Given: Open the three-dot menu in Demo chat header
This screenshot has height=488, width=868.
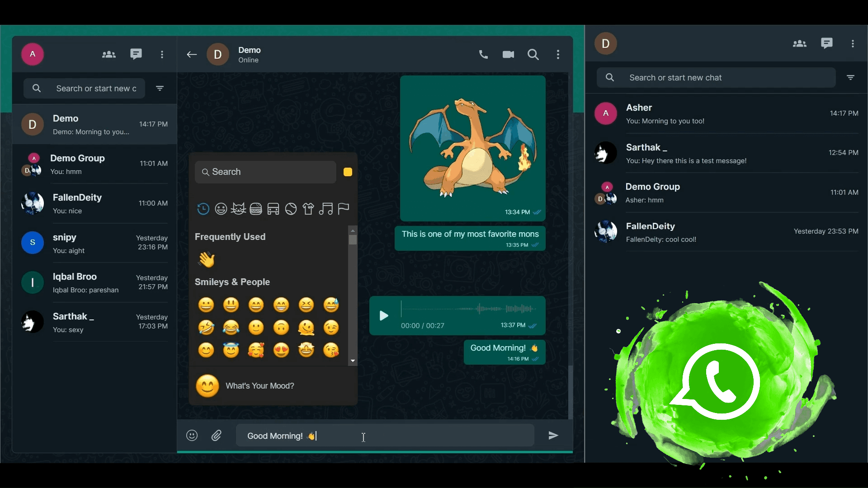Looking at the screenshot, I should click(558, 54).
